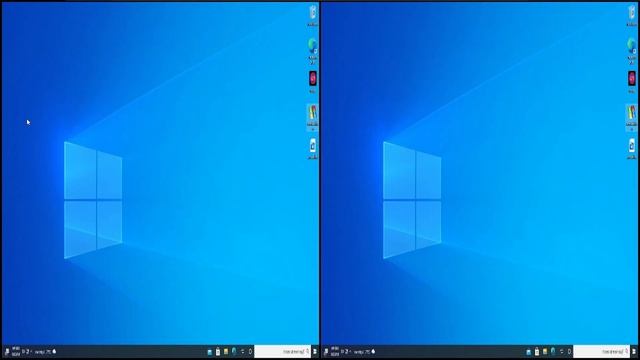Open Cortana circle on left desktop taskbar
Screen dimensions: 640x360
coord(250,351)
